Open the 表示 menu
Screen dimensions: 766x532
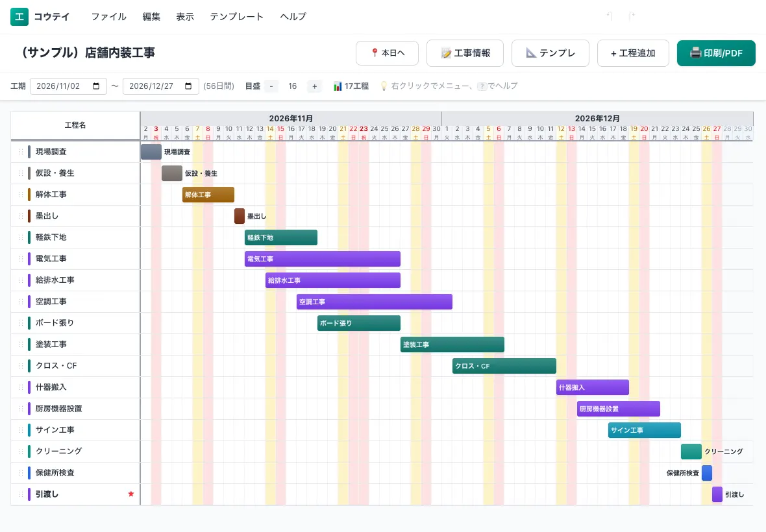(185, 17)
